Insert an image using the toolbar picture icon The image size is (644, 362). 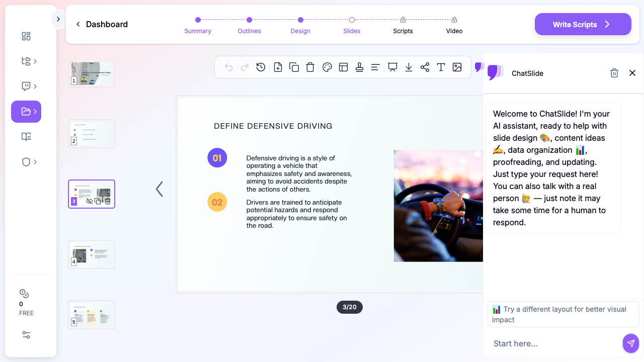point(457,67)
